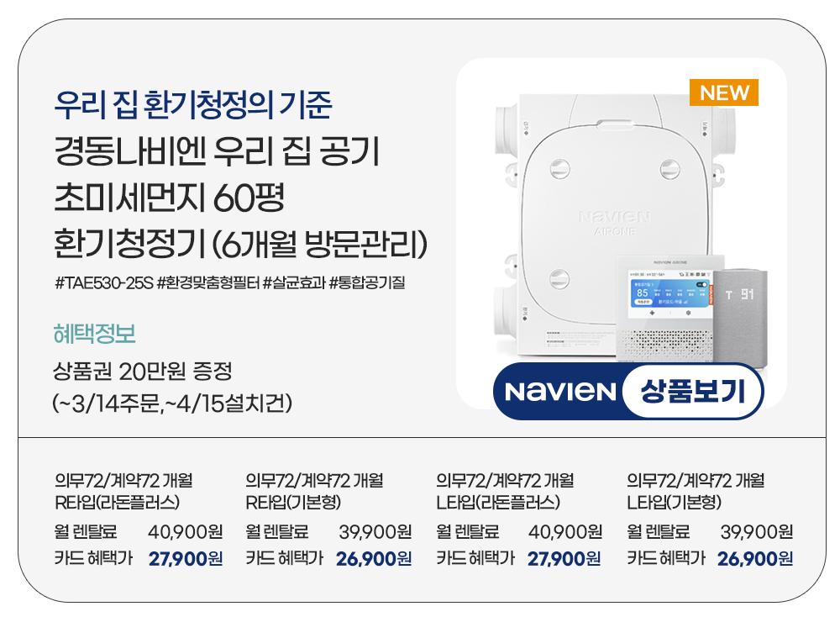This screenshot has width=840, height=617.
Task: Click L타입(기본형) card price 26,900원
Action: [755, 558]
